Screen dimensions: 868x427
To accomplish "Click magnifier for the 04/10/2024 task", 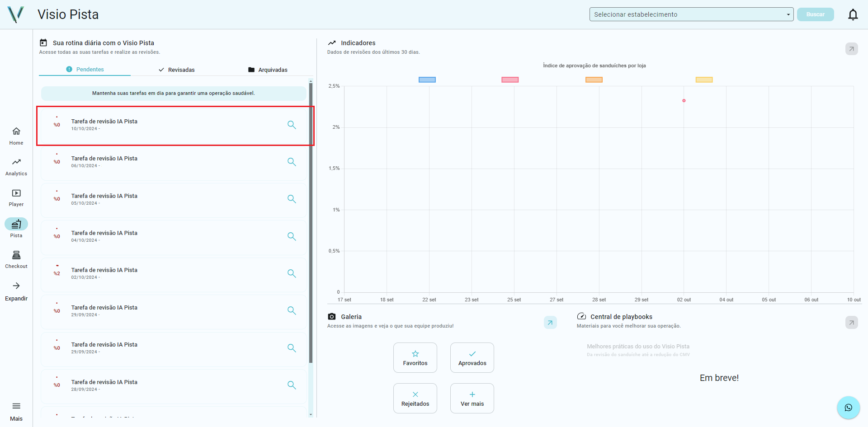I will click(292, 236).
